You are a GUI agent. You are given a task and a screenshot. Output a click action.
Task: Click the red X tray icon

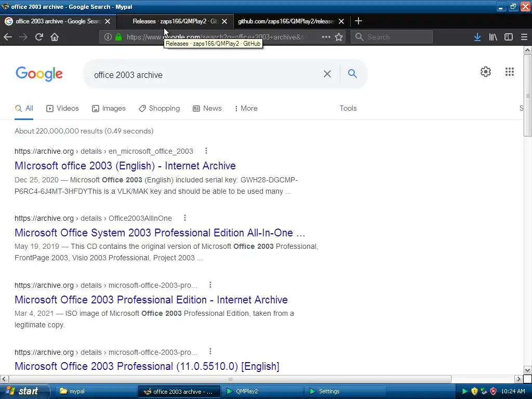(493, 391)
